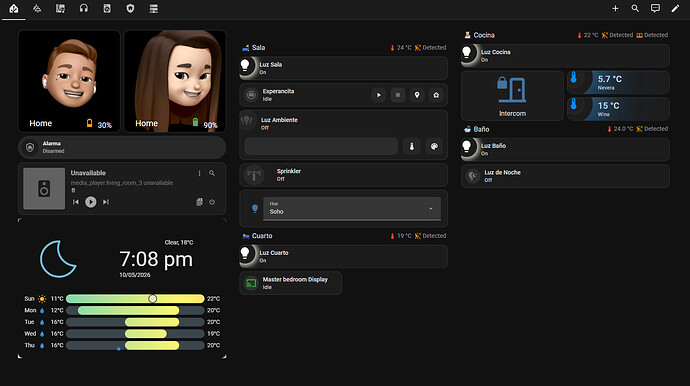This screenshot has width=690, height=386.
Task: Click the Alarma shield icon
Action: point(30,147)
